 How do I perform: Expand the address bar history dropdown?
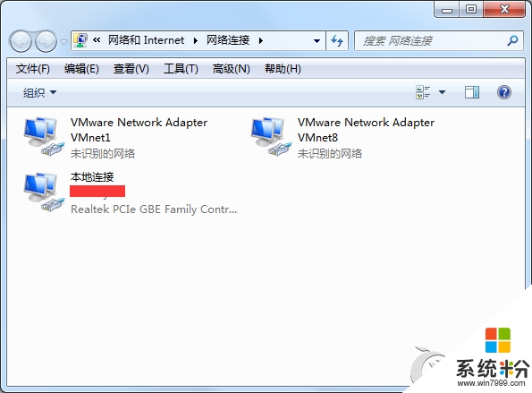pyautogui.click(x=317, y=41)
